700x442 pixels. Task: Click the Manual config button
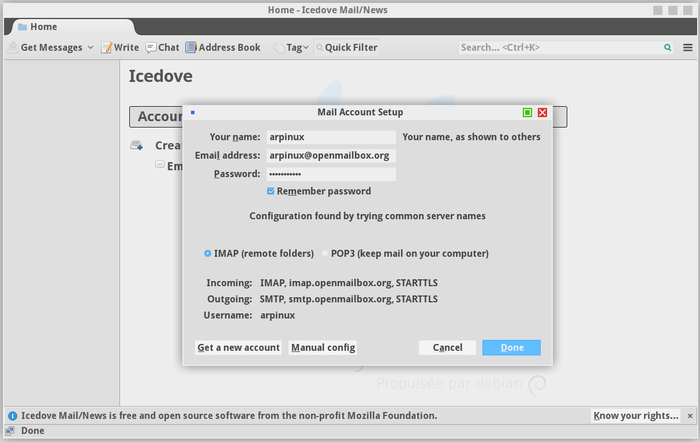pos(323,347)
